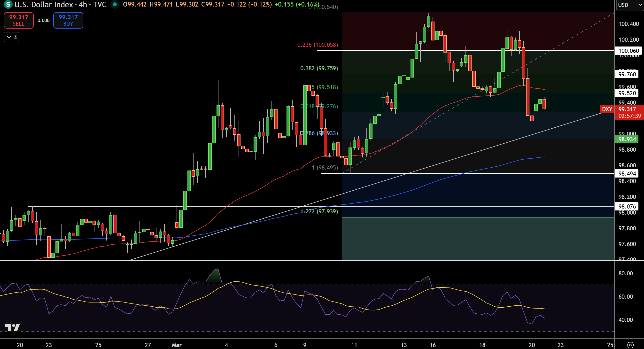The width and height of the screenshot is (644, 349).
Task: Click the 0.786 (98.933) Fibonacci label
Action: (319, 133)
